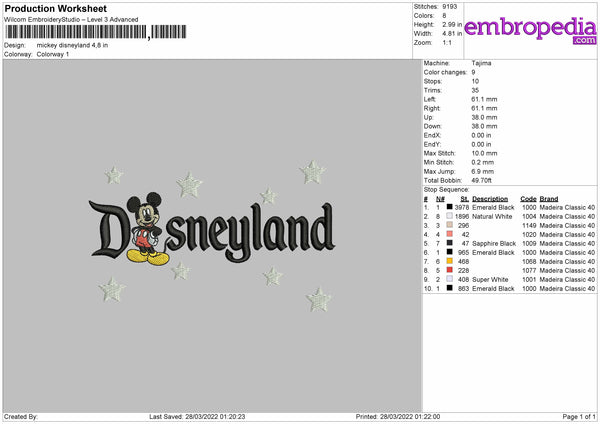Click the Stops value '10'

point(475,81)
